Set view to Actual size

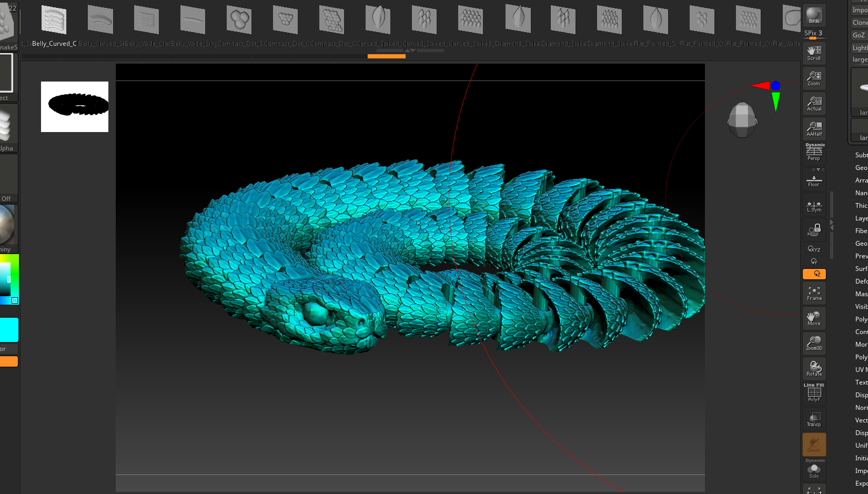click(x=814, y=104)
